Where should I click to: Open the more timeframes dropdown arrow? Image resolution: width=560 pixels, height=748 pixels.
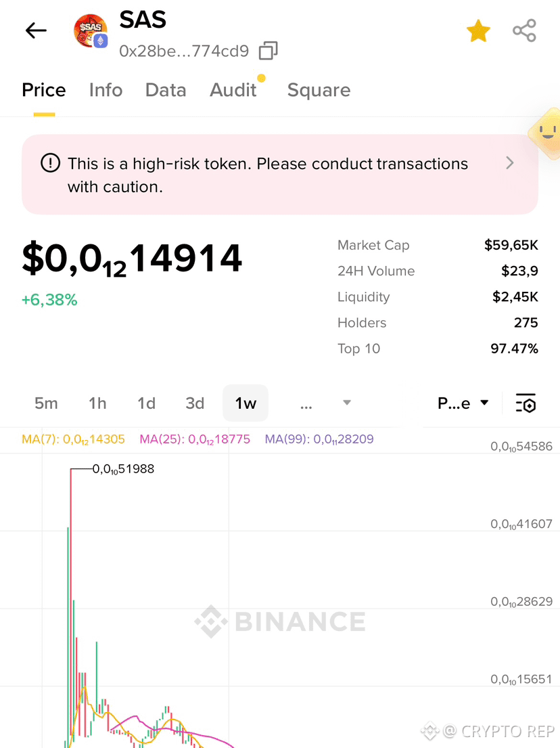[347, 403]
